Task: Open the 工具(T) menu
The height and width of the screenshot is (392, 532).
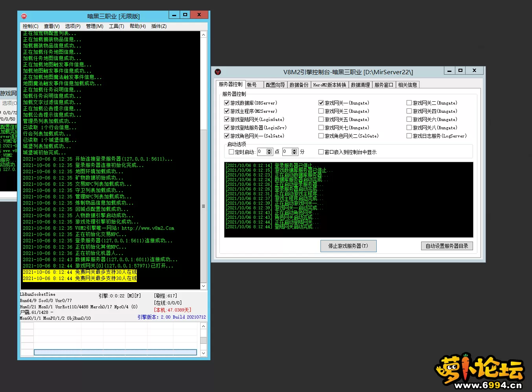Action: [116, 26]
